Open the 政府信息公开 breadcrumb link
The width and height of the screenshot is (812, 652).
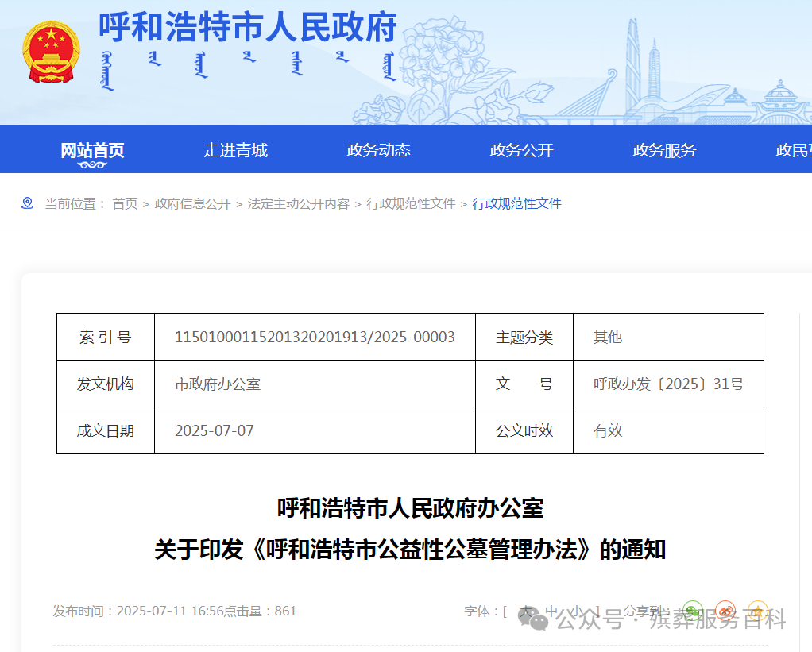coord(192,203)
